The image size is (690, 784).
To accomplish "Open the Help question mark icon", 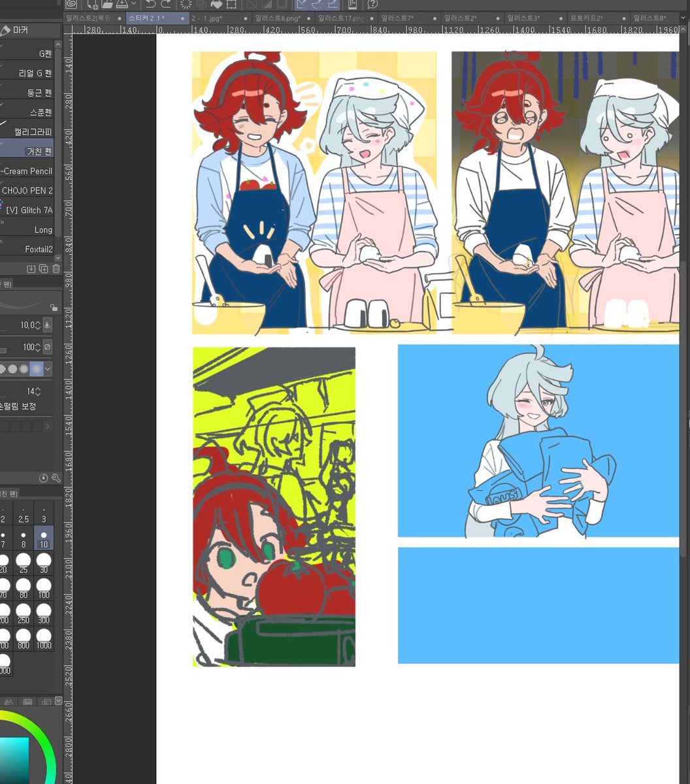I will tap(373, 5).
